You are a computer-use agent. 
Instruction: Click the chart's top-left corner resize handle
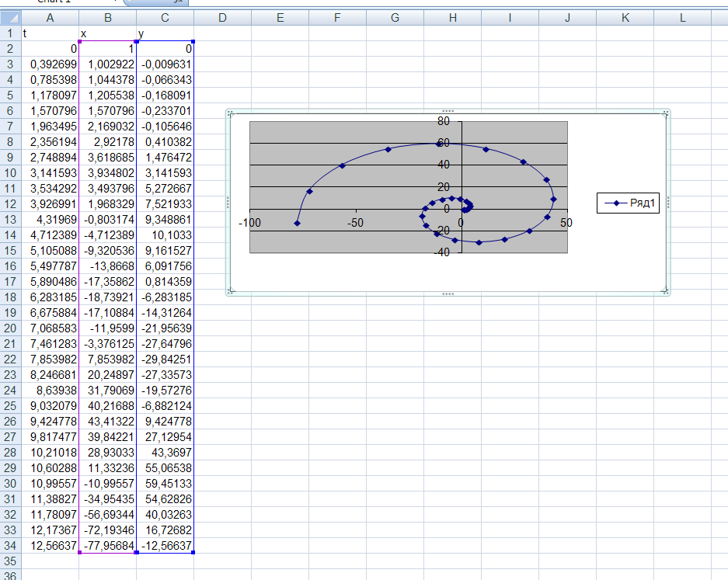230,114
